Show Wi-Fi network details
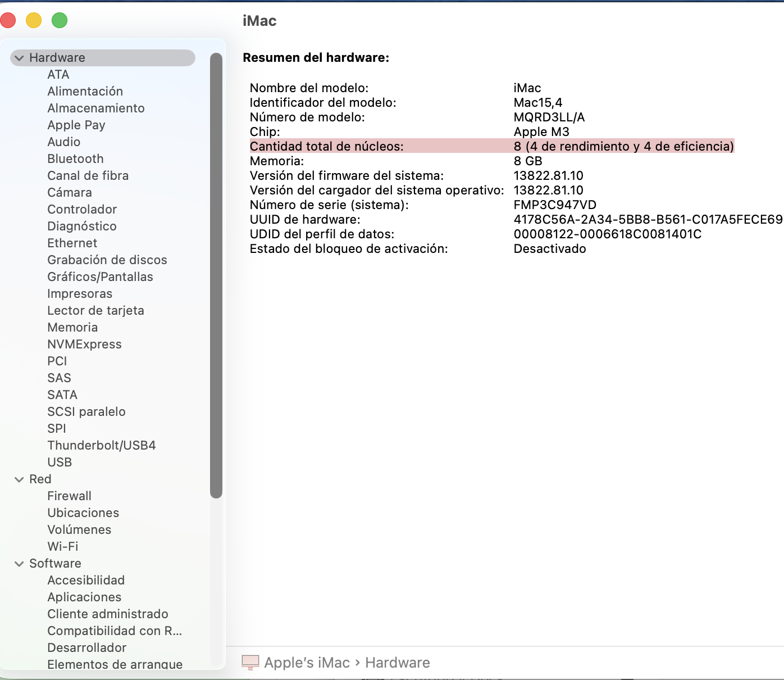784x680 pixels. (63, 547)
